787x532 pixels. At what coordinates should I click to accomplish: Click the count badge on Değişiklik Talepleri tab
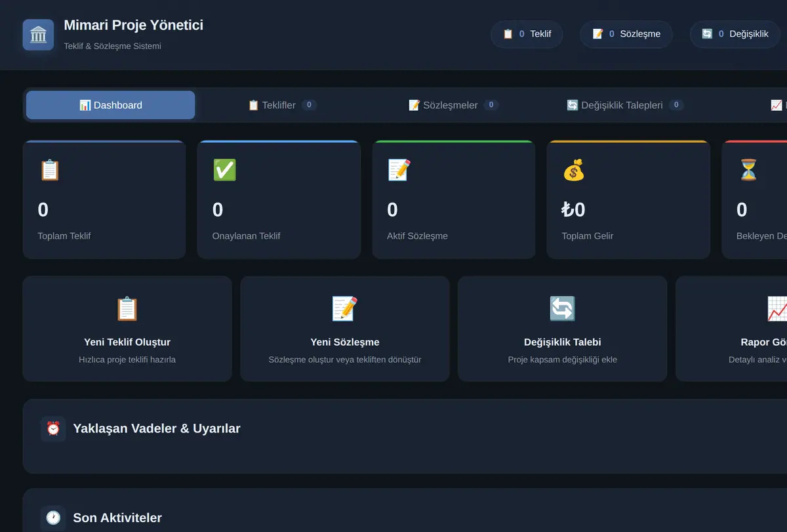coord(676,105)
